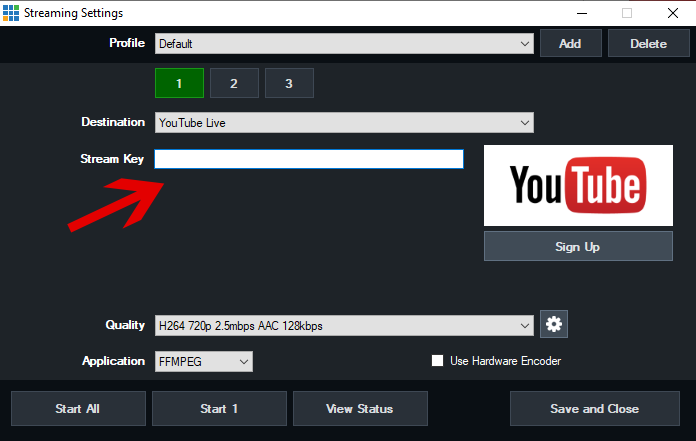This screenshot has width=696, height=441.
Task: Focus the Stream Key input field
Action: tap(308, 159)
